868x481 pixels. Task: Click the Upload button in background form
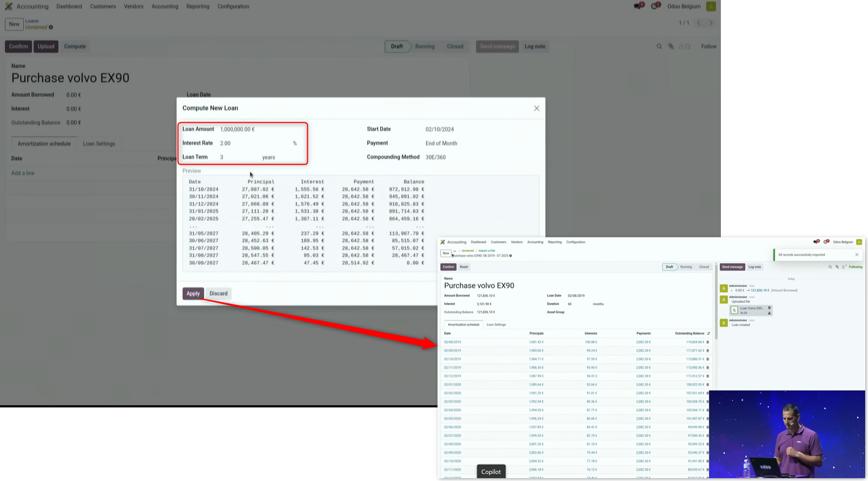(46, 46)
